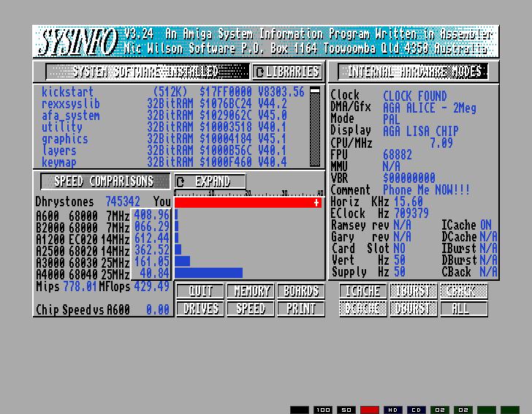This screenshot has width=532, height=414.
Task: Select the rexxsyslib row in software list
Action: (164, 104)
